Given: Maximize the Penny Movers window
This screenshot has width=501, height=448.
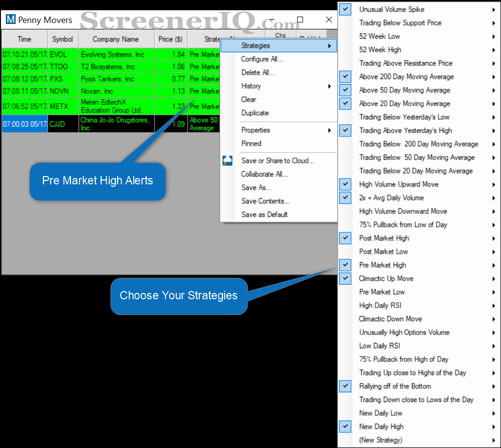Looking at the screenshot, I should (x=300, y=20).
